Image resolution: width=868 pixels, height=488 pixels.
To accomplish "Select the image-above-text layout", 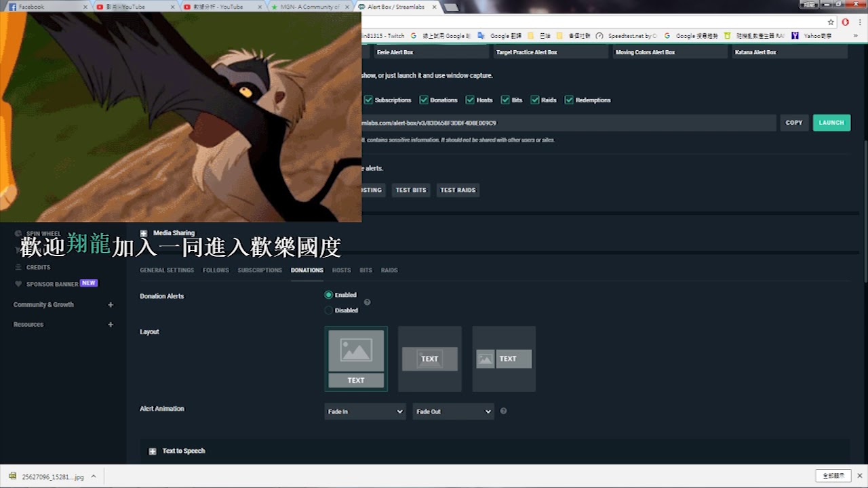I will click(x=356, y=359).
